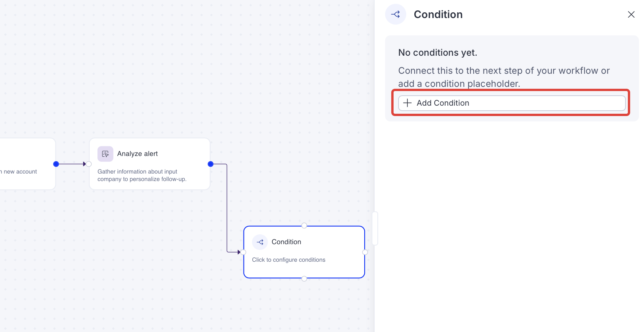Select the Analyze alert prompt icon
Image resolution: width=644 pixels, height=332 pixels.
click(105, 154)
